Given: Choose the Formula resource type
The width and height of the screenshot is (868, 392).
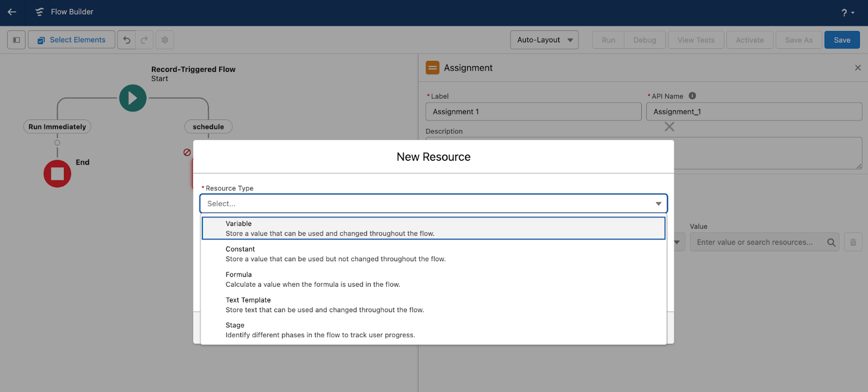Looking at the screenshot, I should [x=433, y=279].
